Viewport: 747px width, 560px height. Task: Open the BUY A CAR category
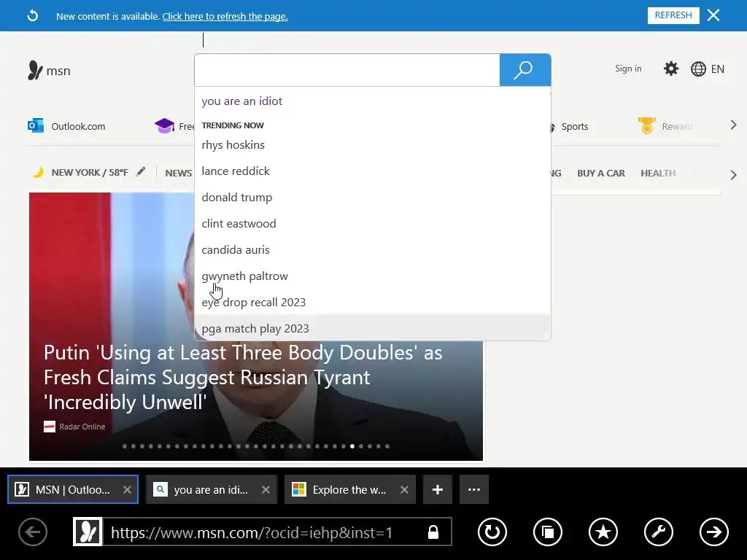coord(601,173)
